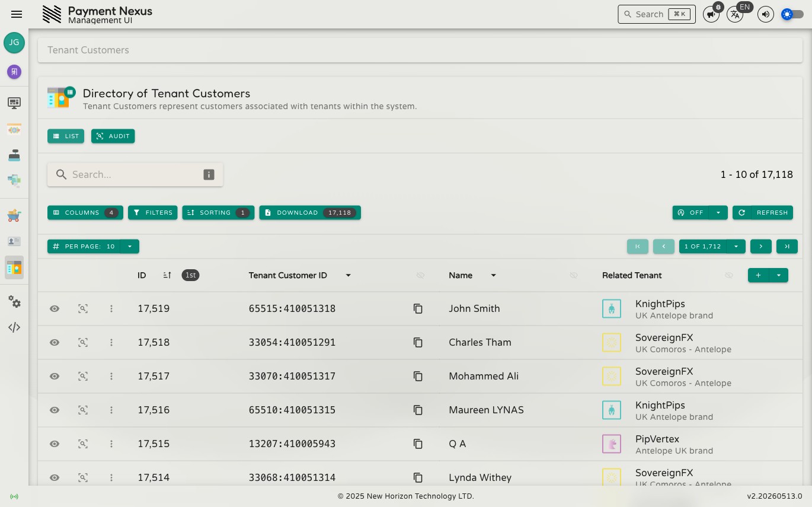Expand the Tenant Customer ID column menu
Image resolution: width=812 pixels, height=507 pixels.
coord(349,275)
